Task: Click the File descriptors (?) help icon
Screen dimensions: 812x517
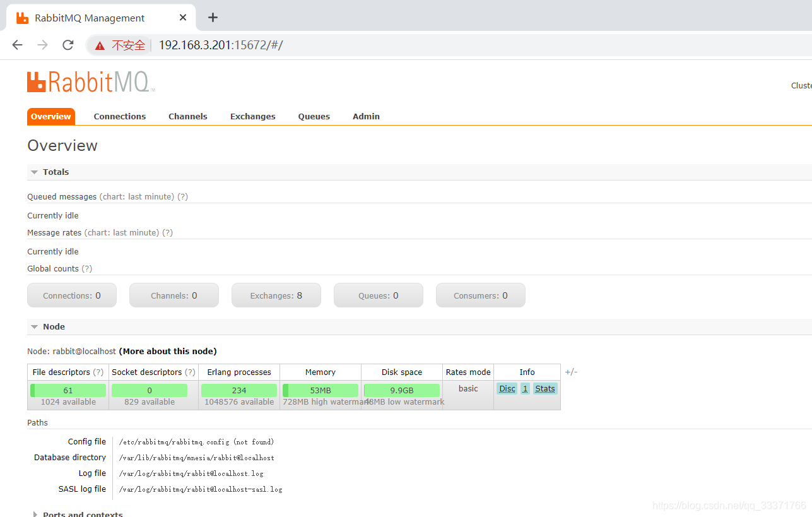Action: (x=100, y=372)
